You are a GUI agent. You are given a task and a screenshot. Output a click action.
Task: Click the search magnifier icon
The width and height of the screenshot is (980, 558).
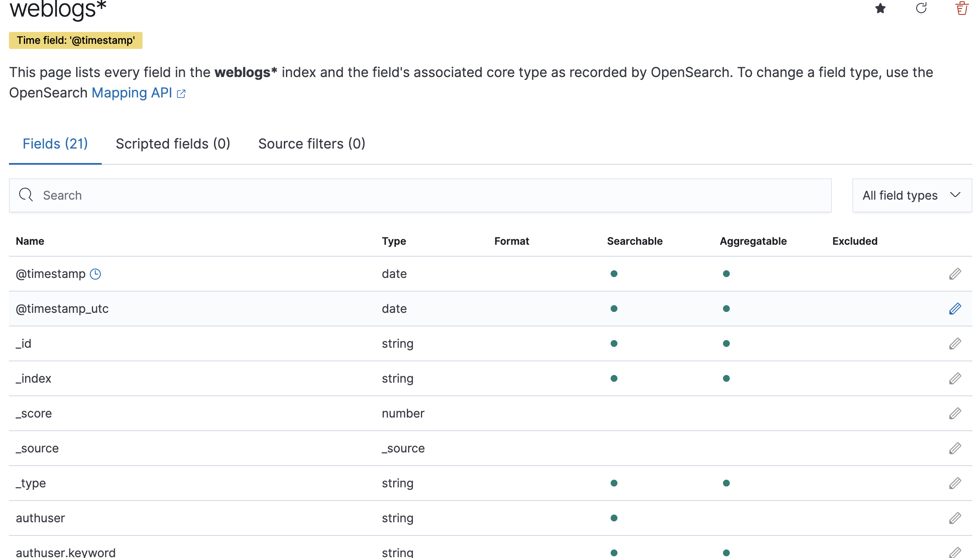click(x=26, y=195)
